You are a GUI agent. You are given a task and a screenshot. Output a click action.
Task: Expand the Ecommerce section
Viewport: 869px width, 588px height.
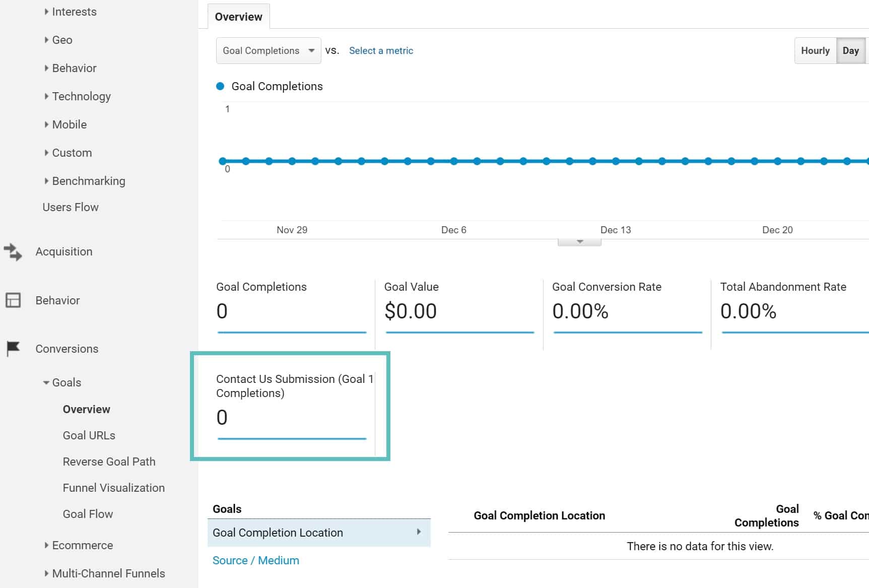click(46, 545)
